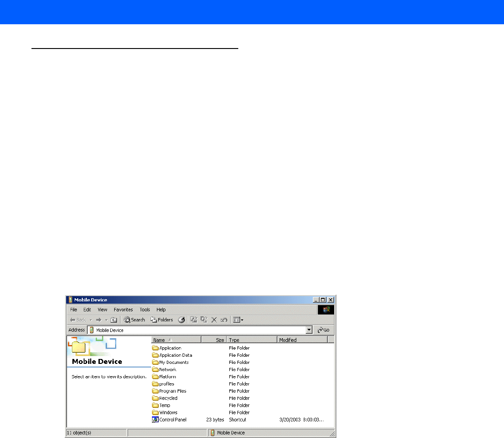Click the 23 bytes size value
504x438 pixels.
point(215,420)
